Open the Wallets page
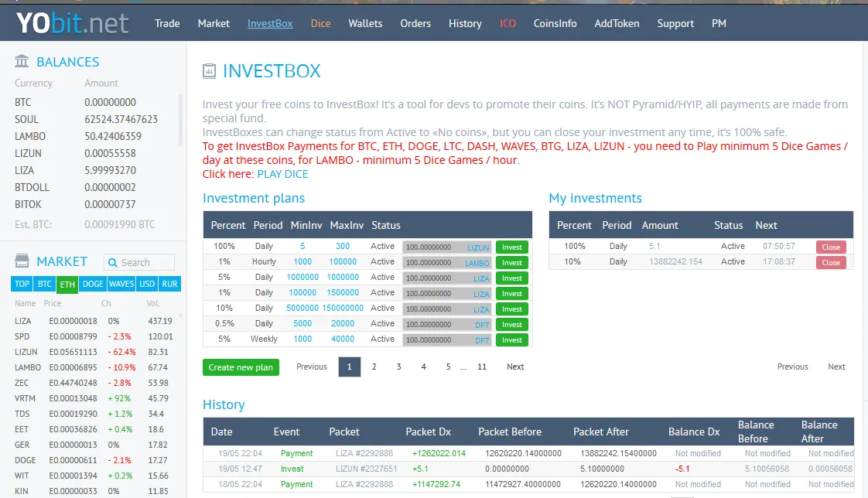The image size is (868, 498). 365,23
